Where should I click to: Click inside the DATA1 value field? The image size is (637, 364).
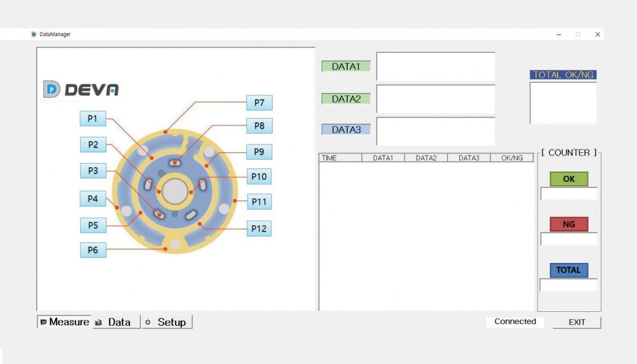click(436, 66)
